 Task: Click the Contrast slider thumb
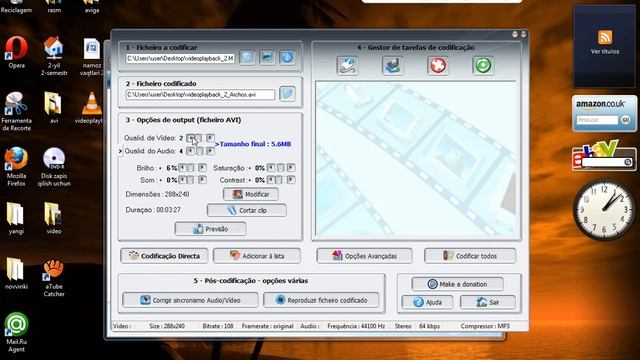pos(279,180)
